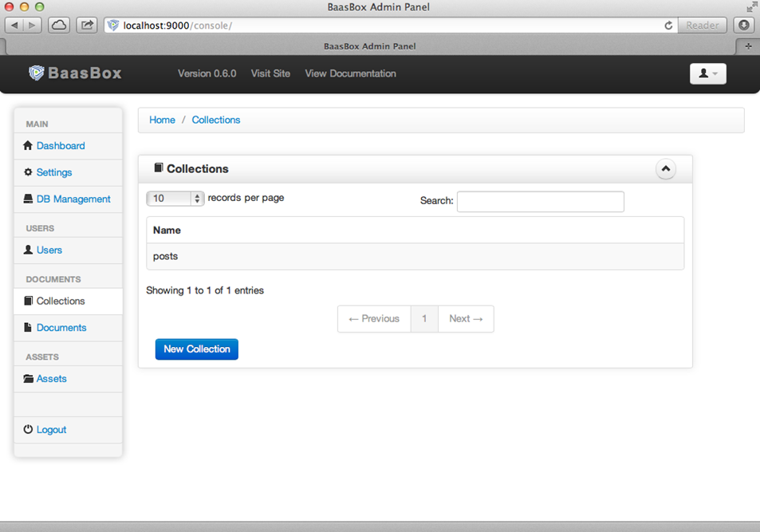The height and width of the screenshot is (532, 760).
Task: Go to Previous page
Action: [374, 318]
